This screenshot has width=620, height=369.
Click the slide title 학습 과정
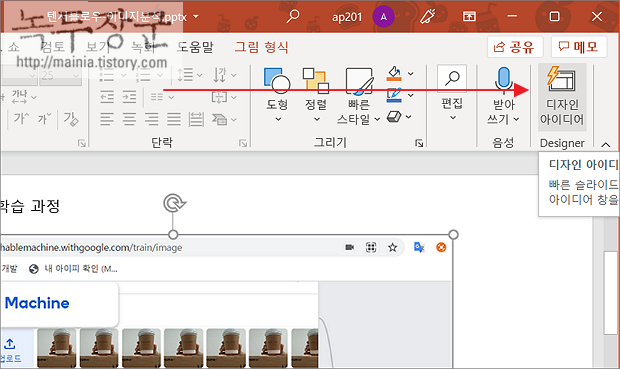[x=30, y=206]
